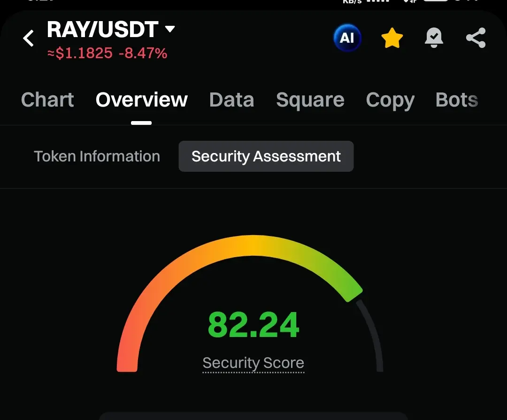This screenshot has height=420, width=507.
Task: Select the Security Assessment pill
Action: tap(266, 156)
